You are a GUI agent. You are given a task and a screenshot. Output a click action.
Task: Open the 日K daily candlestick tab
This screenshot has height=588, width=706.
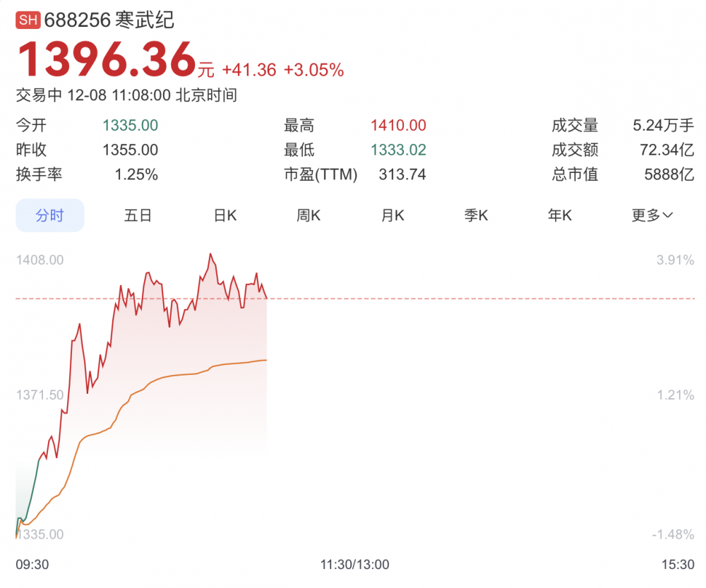pos(225,215)
